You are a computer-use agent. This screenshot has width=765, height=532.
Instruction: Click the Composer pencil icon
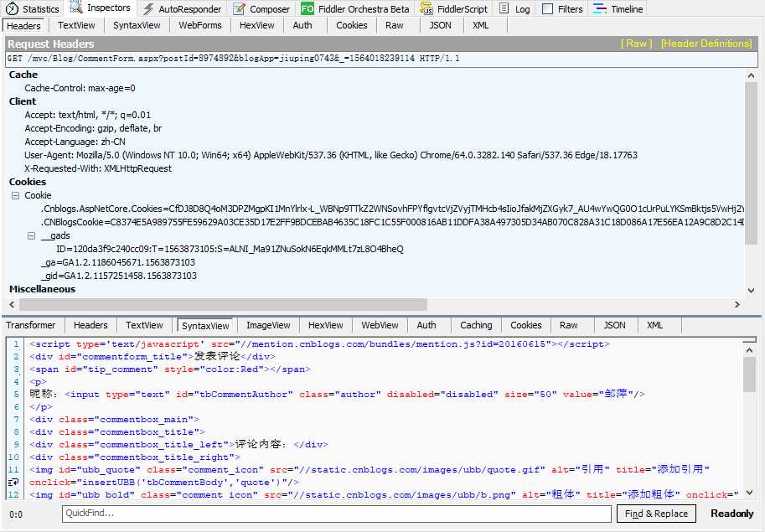(239, 8)
